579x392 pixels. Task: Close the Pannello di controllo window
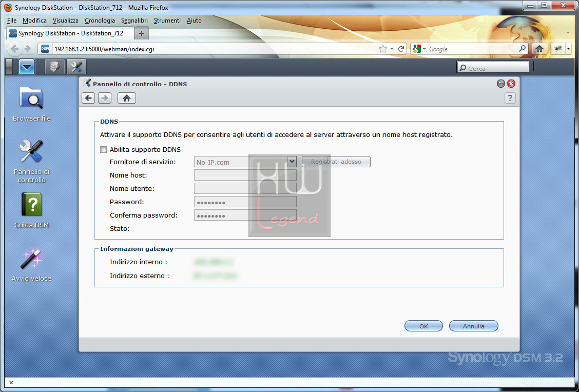coord(511,84)
